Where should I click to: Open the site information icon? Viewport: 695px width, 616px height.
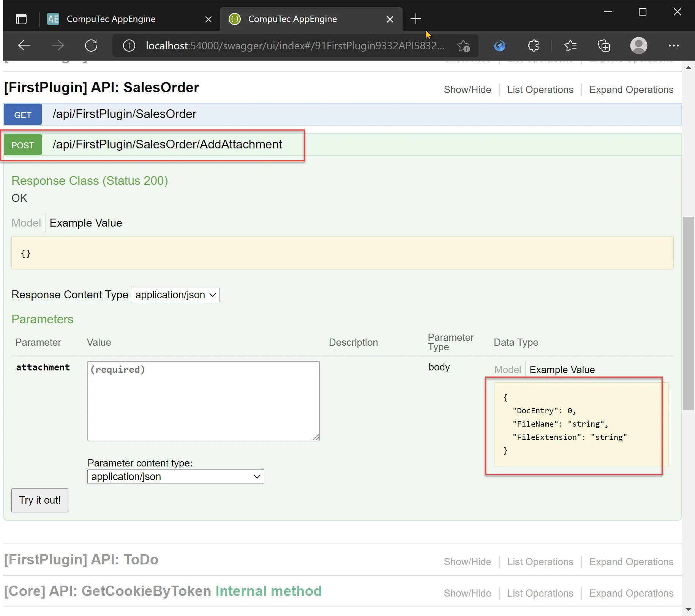click(129, 46)
